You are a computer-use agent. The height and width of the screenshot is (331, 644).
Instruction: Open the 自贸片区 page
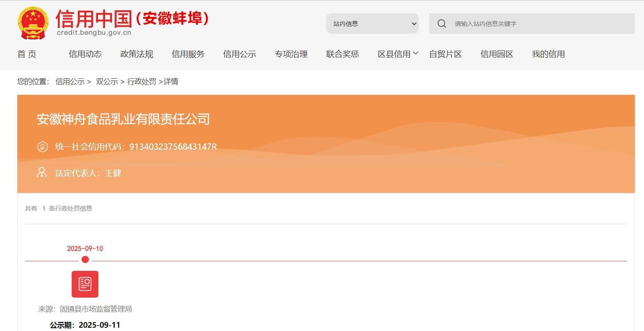point(446,54)
